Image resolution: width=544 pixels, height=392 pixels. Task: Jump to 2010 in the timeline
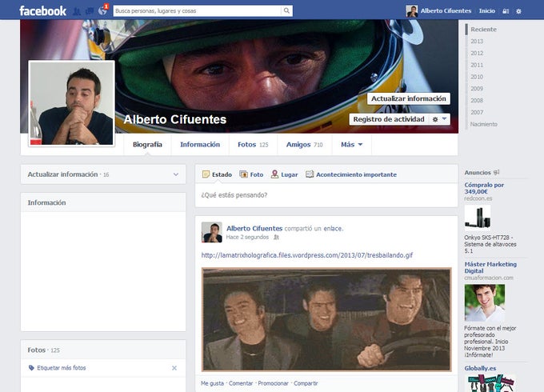[x=477, y=77]
